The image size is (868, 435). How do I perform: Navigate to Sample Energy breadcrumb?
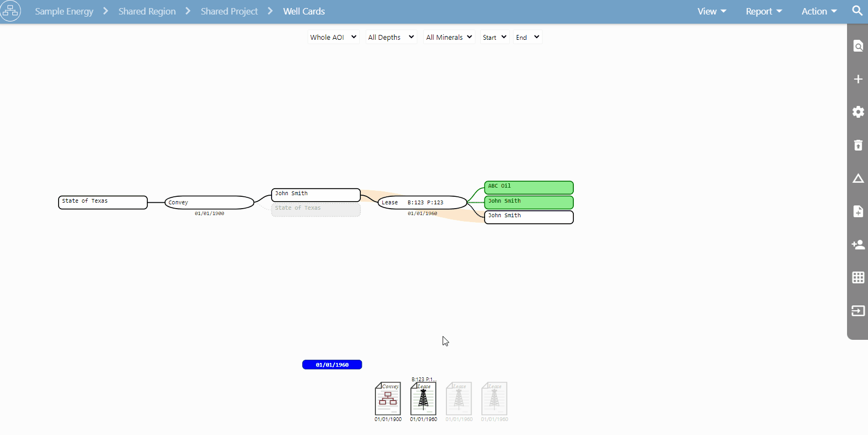pos(64,11)
